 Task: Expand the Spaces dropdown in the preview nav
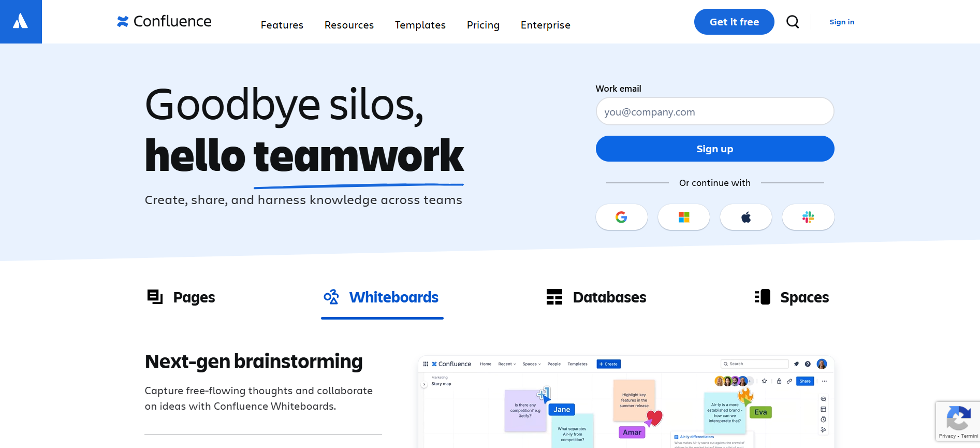tap(532, 364)
